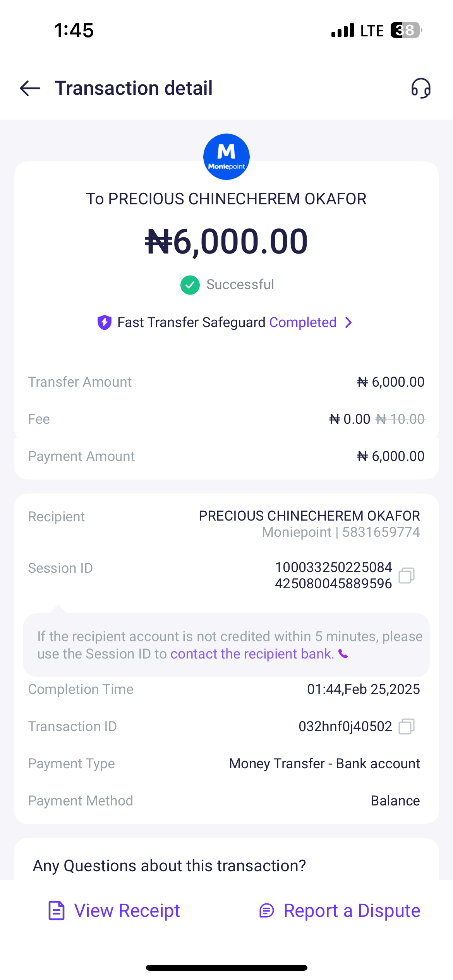Tap the Any Questions about this transaction section

(x=170, y=866)
